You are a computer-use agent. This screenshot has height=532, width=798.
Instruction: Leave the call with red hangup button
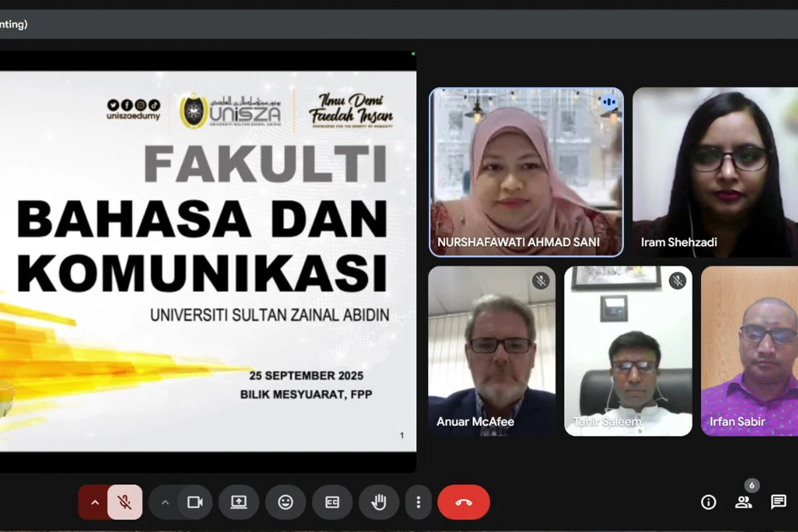tap(464, 502)
